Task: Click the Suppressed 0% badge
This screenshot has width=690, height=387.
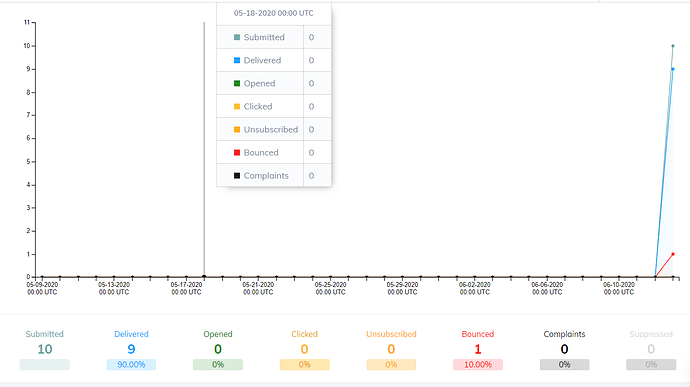Action: [651, 365]
